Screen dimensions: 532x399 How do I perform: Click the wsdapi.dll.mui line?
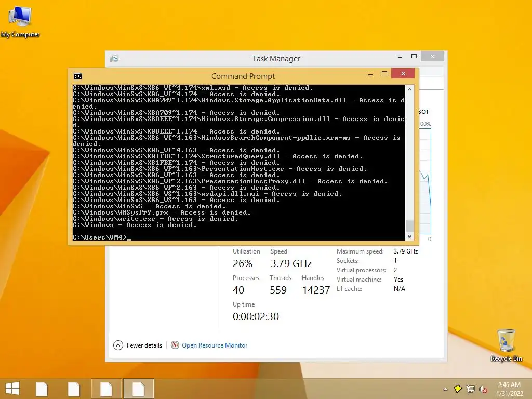coord(207,194)
